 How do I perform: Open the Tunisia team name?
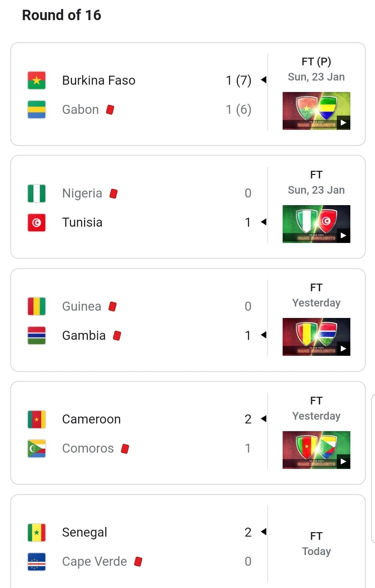click(82, 222)
